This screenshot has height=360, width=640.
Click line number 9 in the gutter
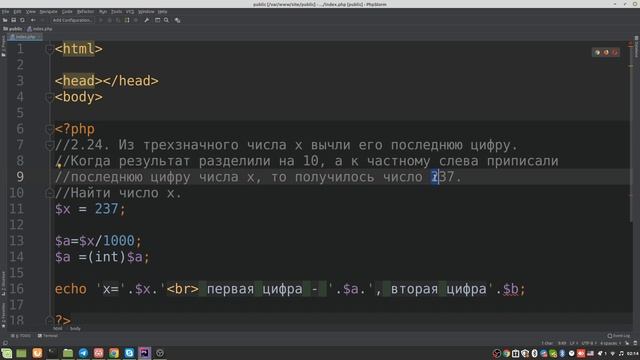point(20,177)
